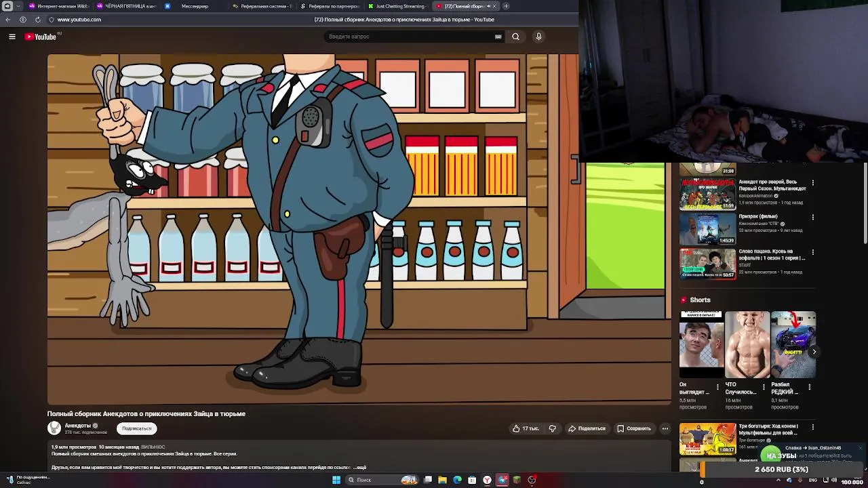Open options for 'ЧТО Случилось' short
The image size is (868, 488).
click(x=764, y=387)
